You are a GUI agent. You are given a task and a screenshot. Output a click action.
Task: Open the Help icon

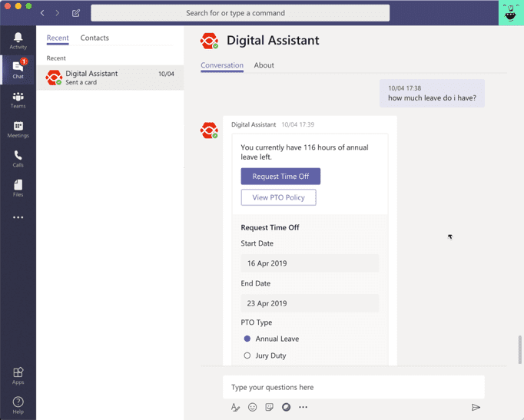coord(18,405)
